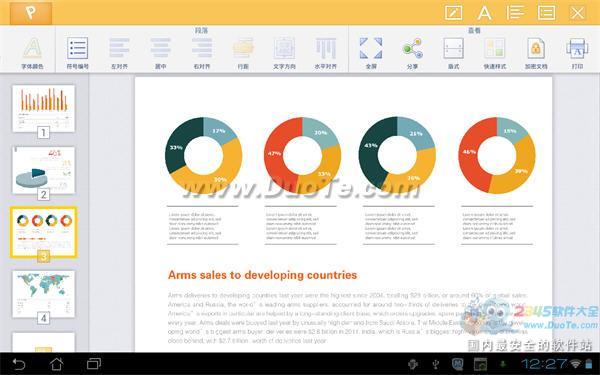This screenshot has width=600, height=375.
Task: Open horizontal alignment (水平对齐) options
Action: (326, 53)
